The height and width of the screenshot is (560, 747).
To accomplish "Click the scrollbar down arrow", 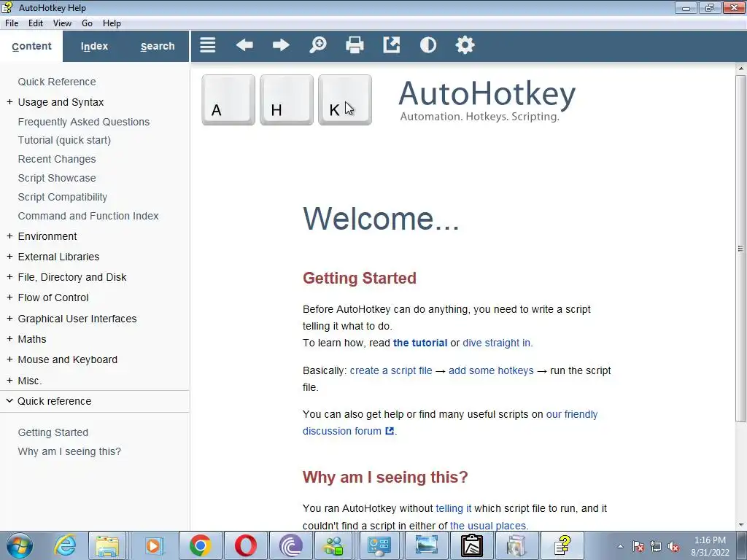I will pyautogui.click(x=740, y=525).
